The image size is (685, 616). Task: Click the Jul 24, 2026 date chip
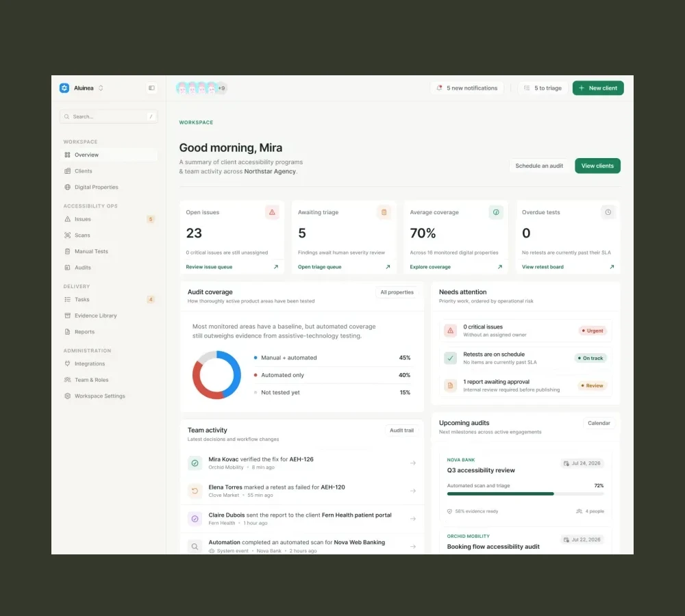point(582,463)
